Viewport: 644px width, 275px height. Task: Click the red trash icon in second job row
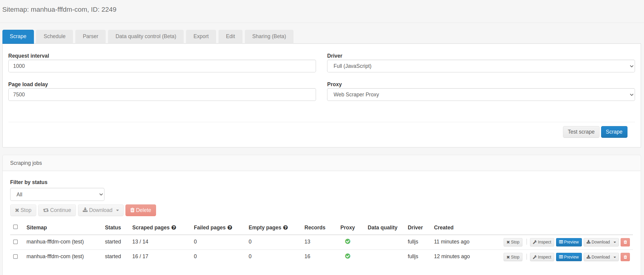[625, 257]
